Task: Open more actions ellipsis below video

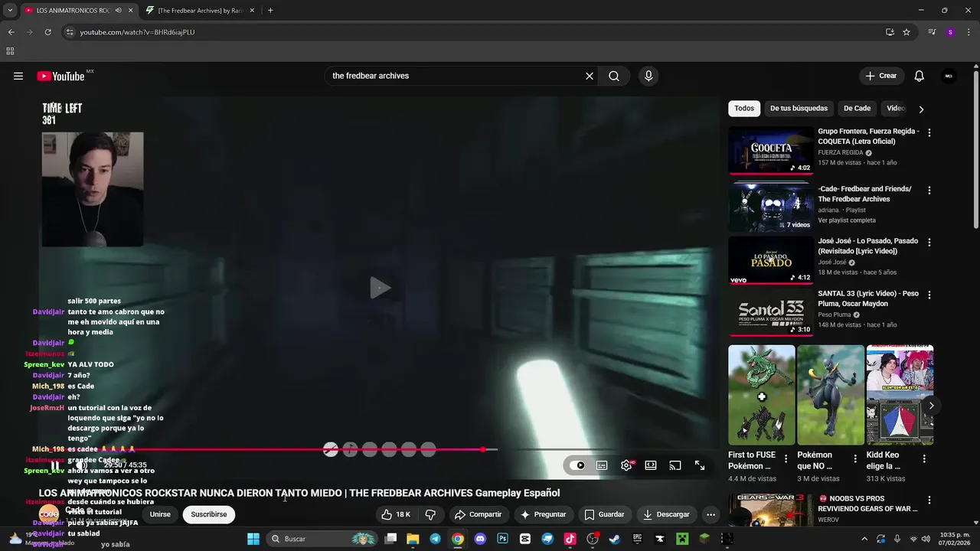Action: tap(711, 514)
